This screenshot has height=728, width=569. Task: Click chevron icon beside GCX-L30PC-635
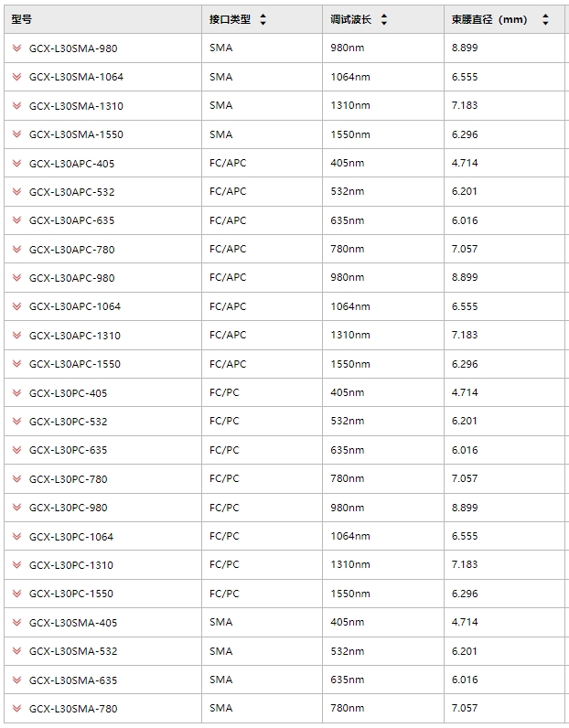16,450
